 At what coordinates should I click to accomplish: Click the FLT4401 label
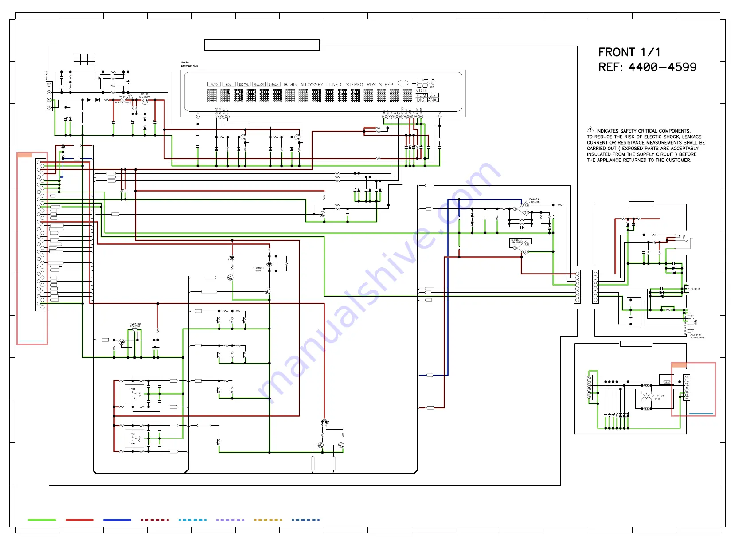coord(695,289)
